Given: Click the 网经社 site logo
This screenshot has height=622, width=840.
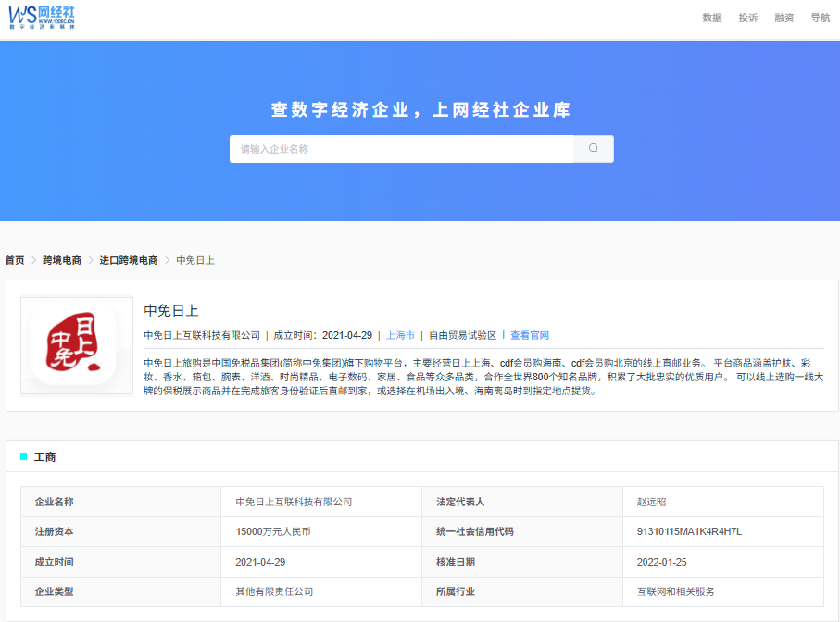Looking at the screenshot, I should tap(42, 18).
